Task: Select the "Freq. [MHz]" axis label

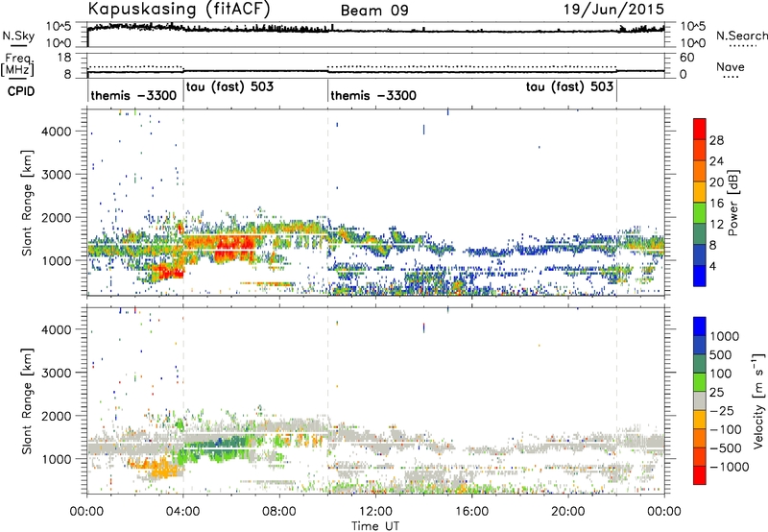Action: point(18,65)
